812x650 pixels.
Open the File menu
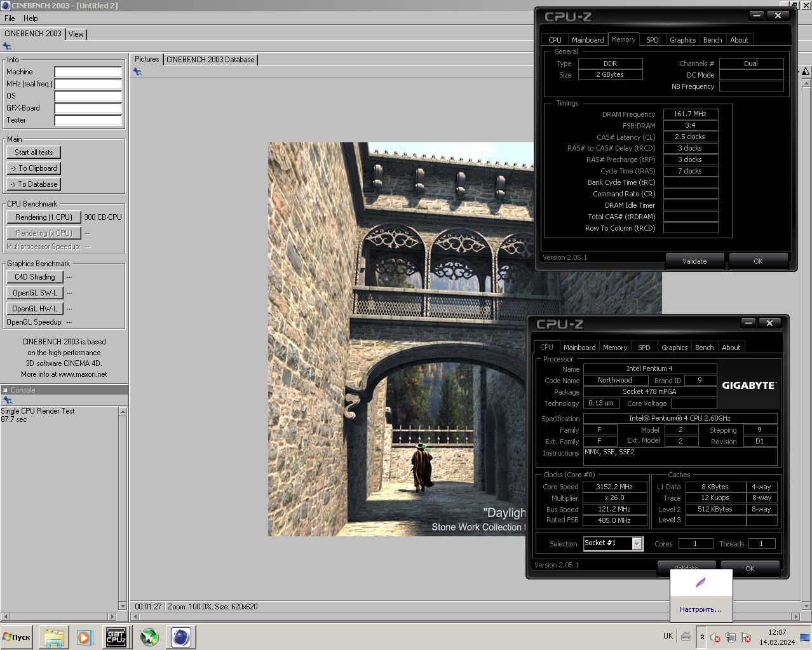(x=10, y=18)
